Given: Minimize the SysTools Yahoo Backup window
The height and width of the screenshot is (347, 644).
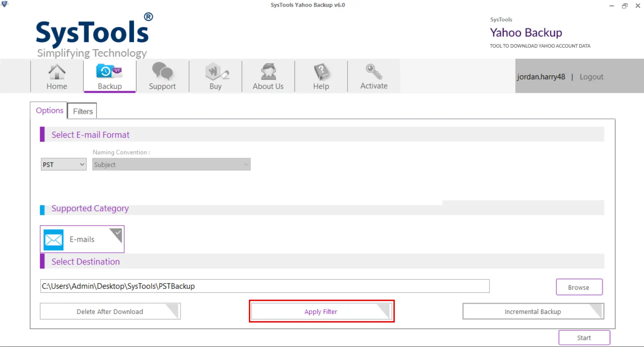Looking at the screenshot, I should 612,6.
